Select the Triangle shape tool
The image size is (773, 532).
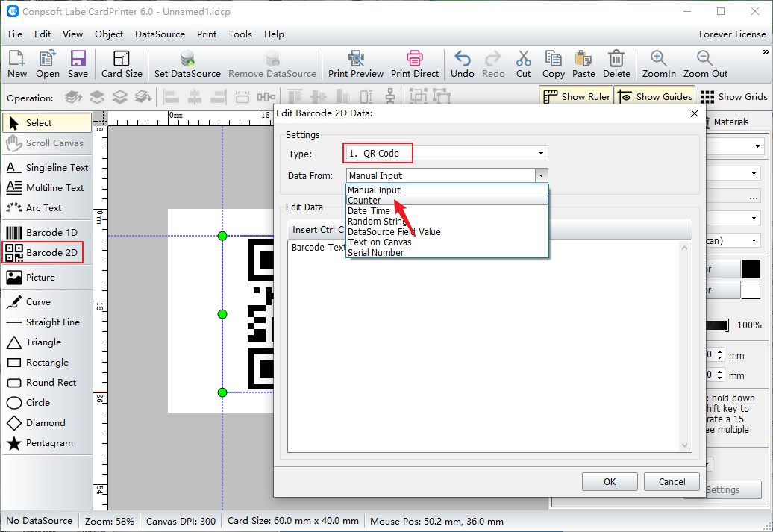click(x=47, y=342)
